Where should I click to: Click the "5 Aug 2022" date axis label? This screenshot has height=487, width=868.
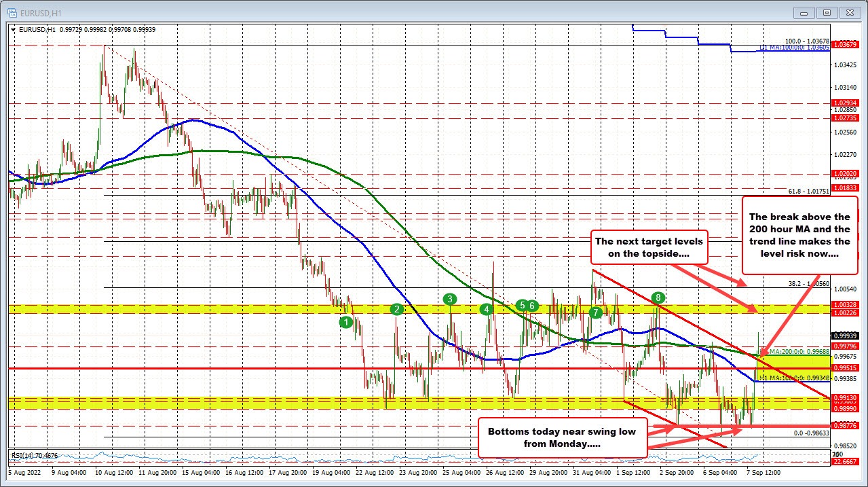(x=24, y=472)
